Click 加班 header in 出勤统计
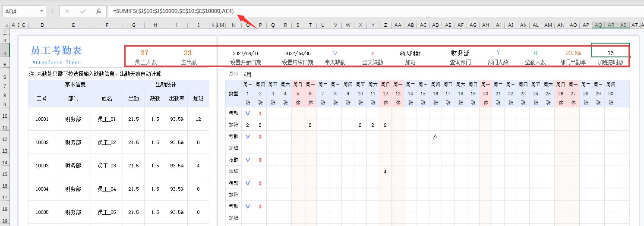 199,98
